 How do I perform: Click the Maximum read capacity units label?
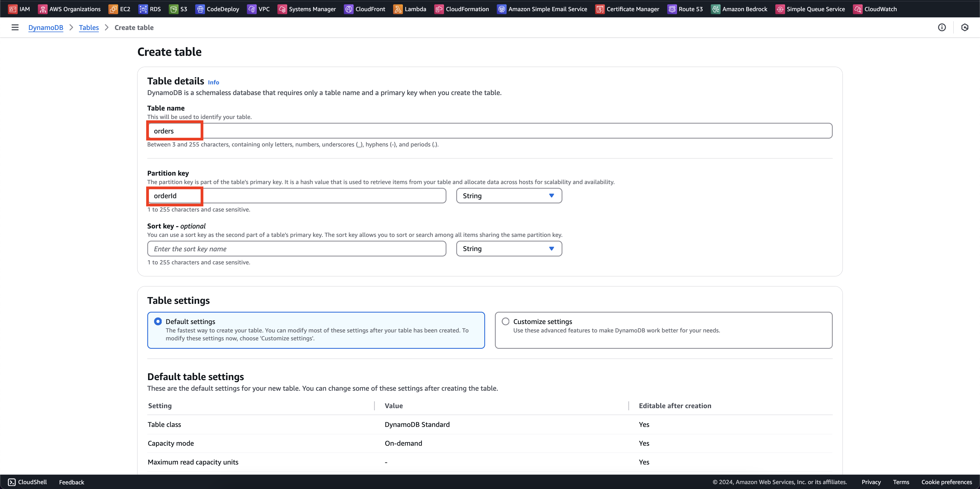(193, 462)
